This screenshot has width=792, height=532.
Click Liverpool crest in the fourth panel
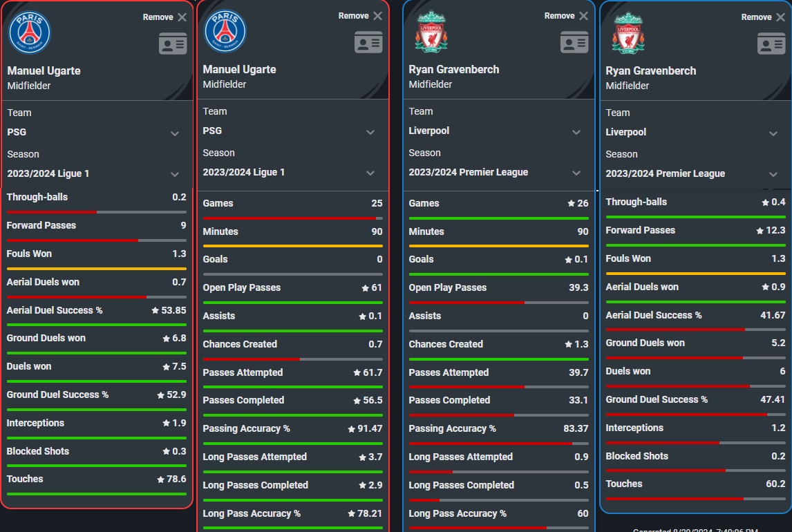pos(628,33)
